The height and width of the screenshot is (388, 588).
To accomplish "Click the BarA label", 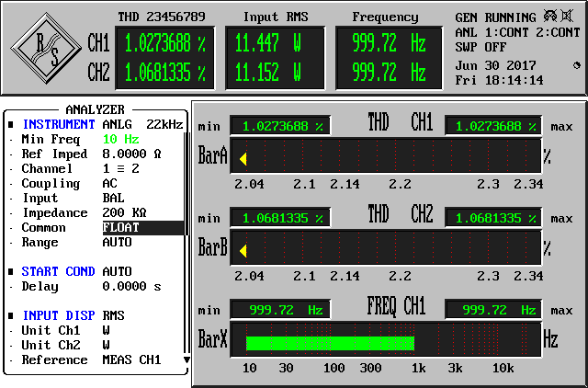I will click(x=212, y=155).
